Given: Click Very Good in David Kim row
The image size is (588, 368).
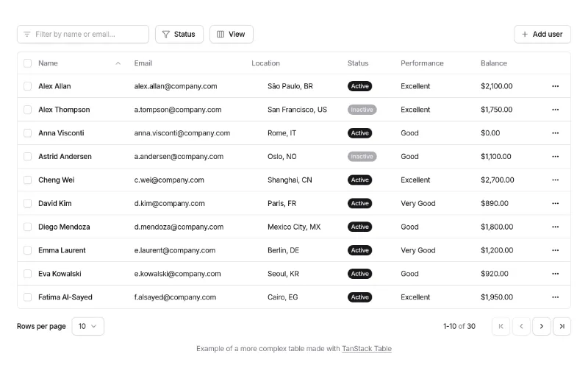Looking at the screenshot, I should click(x=417, y=204).
